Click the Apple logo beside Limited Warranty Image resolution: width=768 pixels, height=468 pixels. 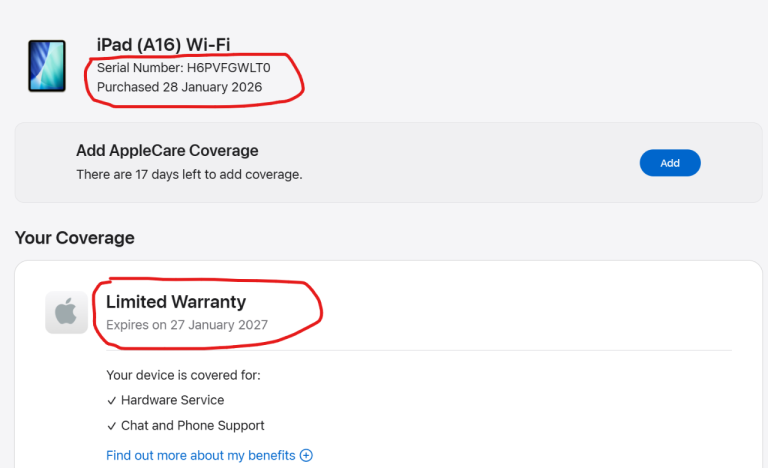click(66, 313)
